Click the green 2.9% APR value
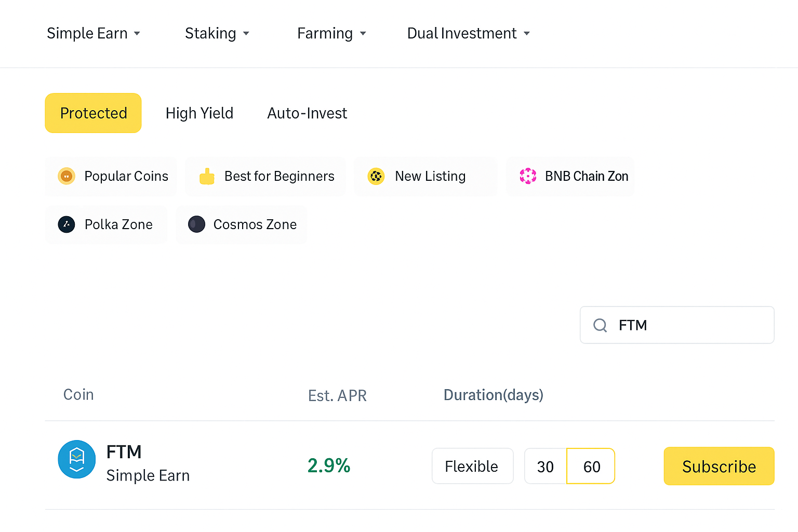798x532 pixels. (x=328, y=465)
